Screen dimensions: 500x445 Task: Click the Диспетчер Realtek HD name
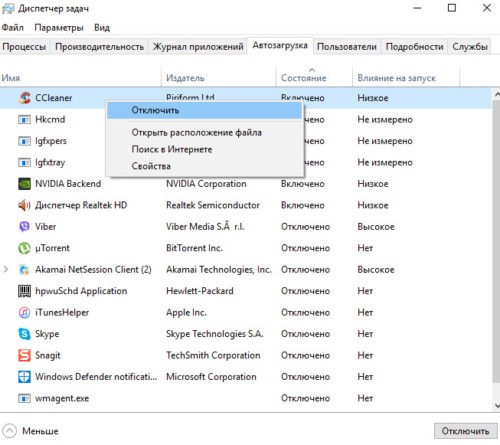click(81, 205)
